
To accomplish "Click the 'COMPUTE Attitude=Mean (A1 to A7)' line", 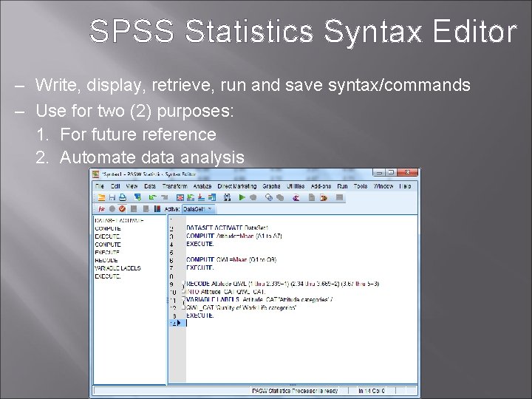I will coord(234,236).
